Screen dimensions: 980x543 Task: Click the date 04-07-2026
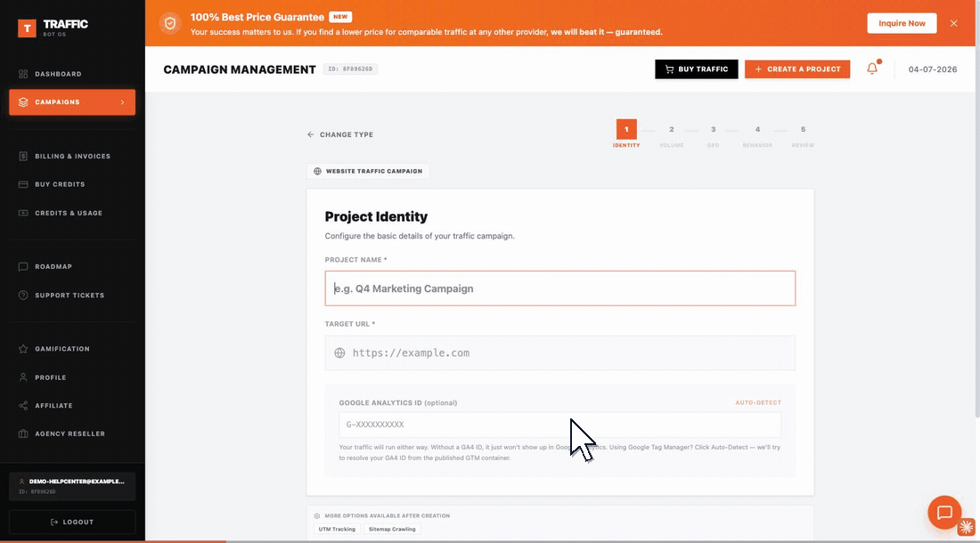tap(933, 69)
